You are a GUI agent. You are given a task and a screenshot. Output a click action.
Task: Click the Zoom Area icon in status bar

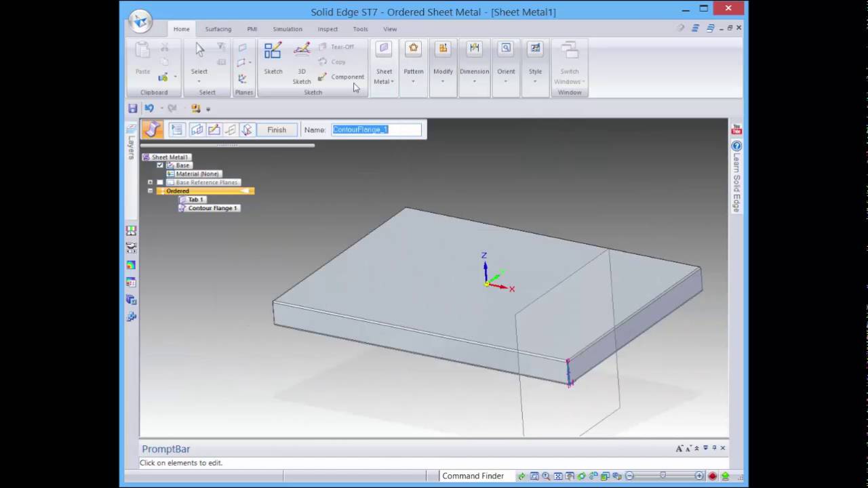[x=534, y=476]
